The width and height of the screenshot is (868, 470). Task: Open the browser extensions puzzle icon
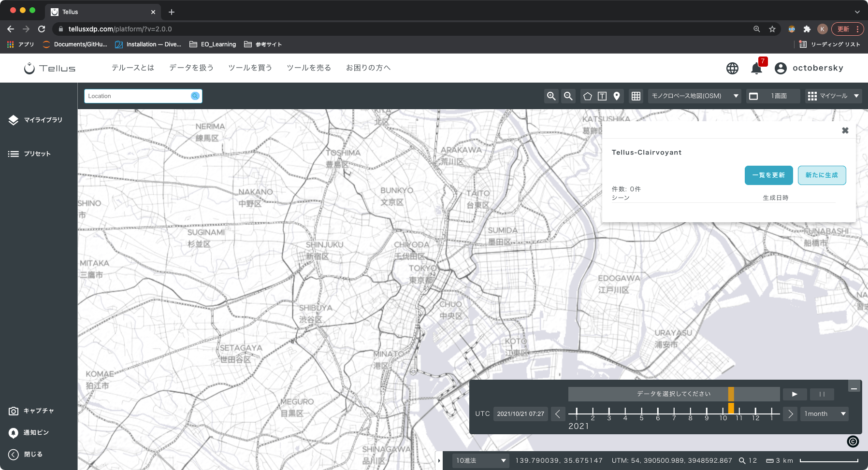coord(807,29)
